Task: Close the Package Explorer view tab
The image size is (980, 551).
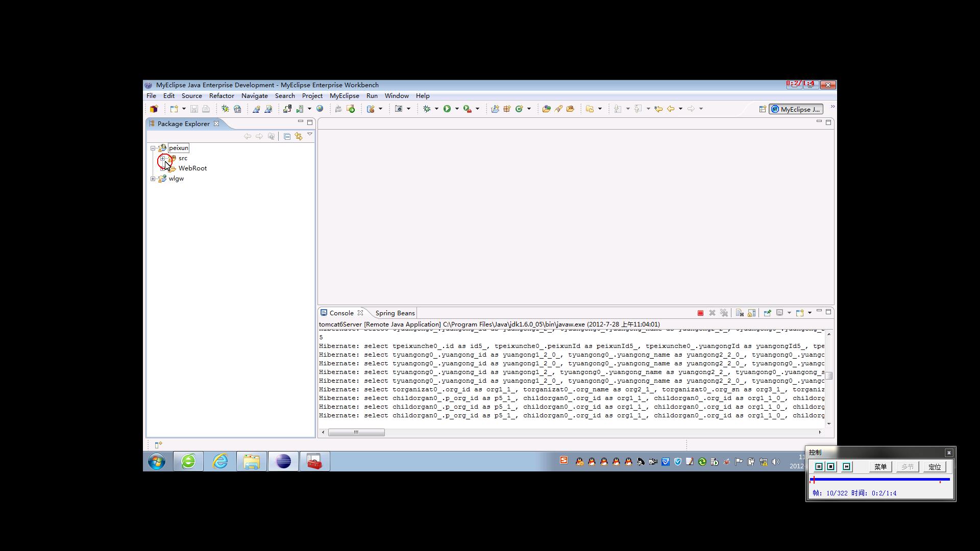Action: click(x=216, y=123)
